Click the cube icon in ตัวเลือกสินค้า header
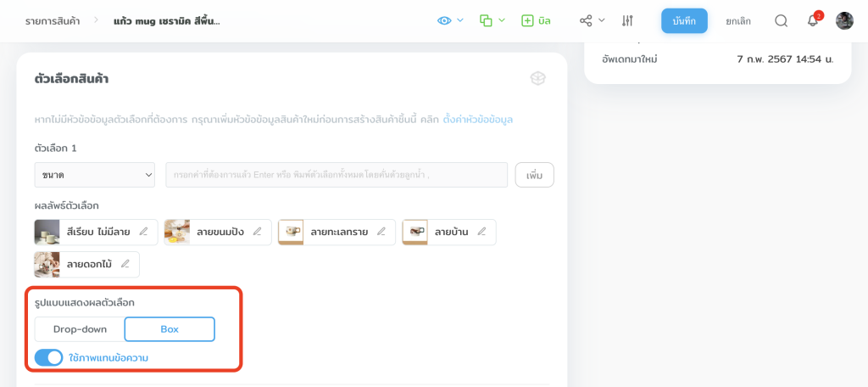Viewport: 868px width, 387px height. tap(537, 78)
